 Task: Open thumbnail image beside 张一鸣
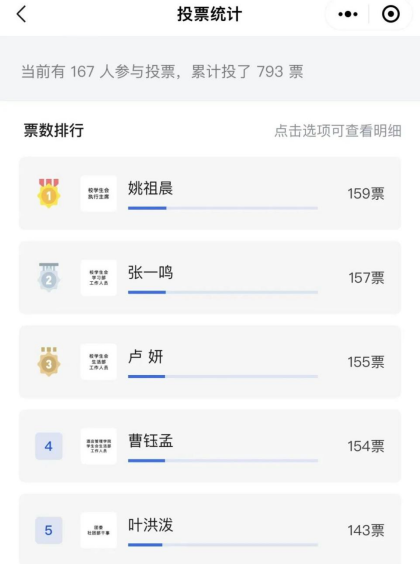tap(99, 278)
